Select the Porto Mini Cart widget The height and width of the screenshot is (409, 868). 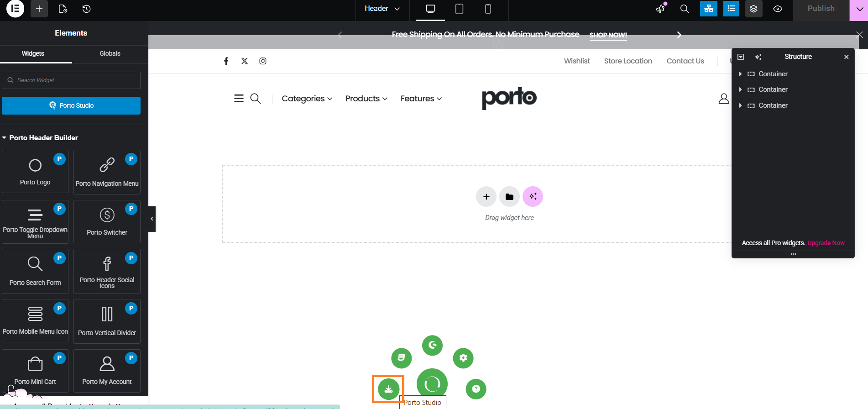tap(35, 370)
